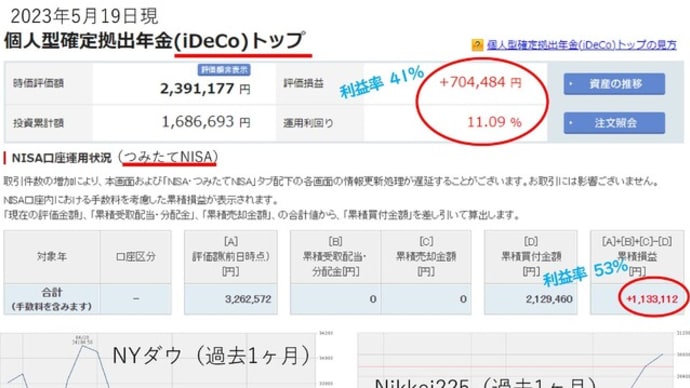Select the 累積買付金額 cell 2,129,460

(531, 299)
